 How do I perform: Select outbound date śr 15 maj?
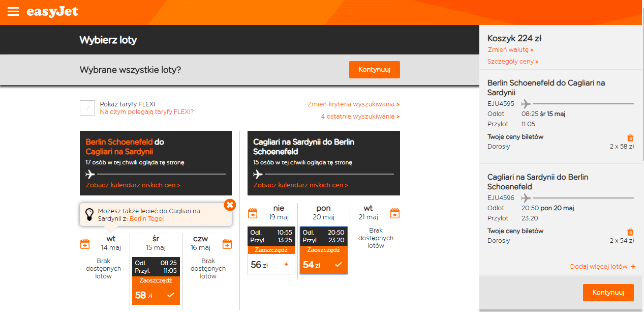(x=156, y=243)
